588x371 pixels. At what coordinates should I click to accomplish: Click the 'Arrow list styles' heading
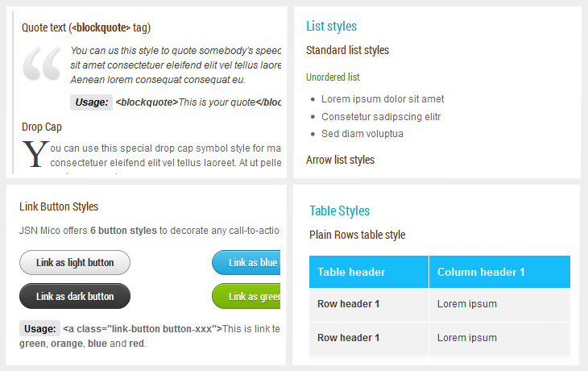(x=340, y=160)
